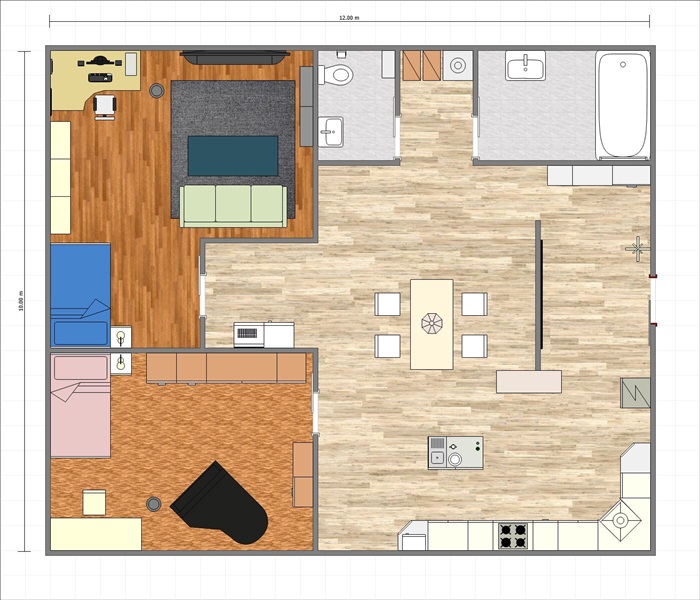Screen dimensions: 700x600
Task: Select the kitchen island sink unit
Action: (x=455, y=453)
